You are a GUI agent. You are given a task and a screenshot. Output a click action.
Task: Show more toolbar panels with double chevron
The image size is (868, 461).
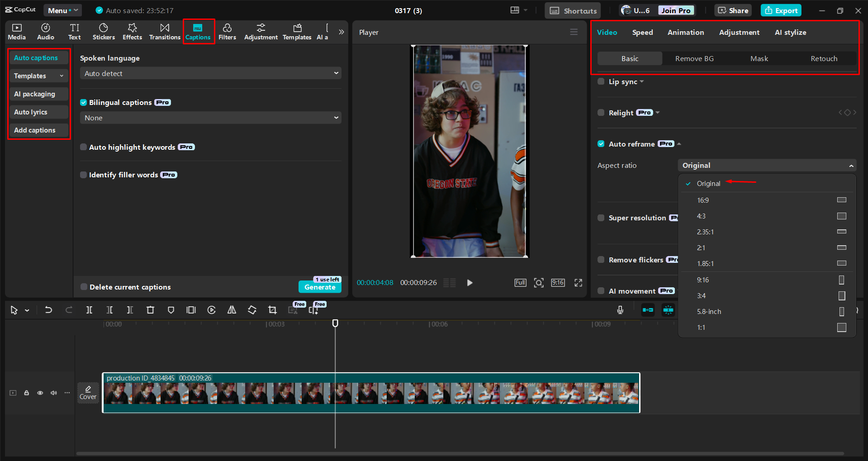(342, 32)
